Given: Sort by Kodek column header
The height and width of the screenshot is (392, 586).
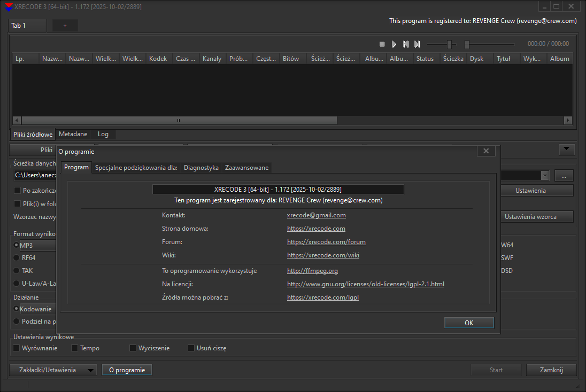Looking at the screenshot, I should 158,59.
